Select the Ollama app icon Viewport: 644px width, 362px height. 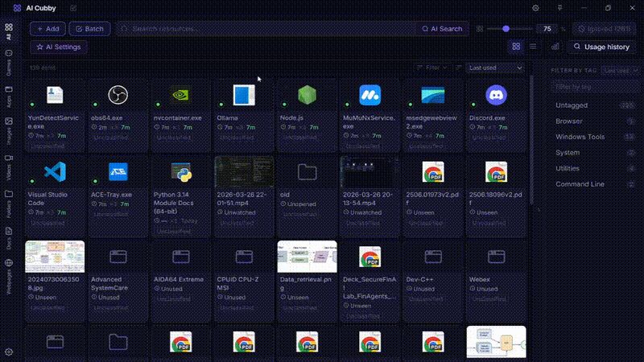244,95
